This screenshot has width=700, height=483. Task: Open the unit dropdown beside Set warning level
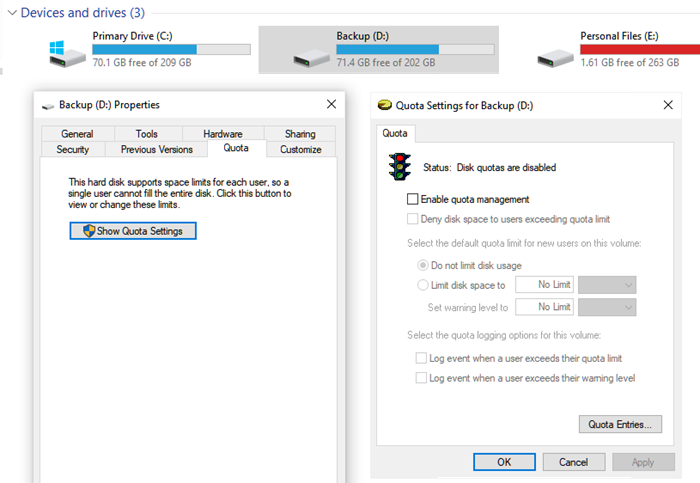[x=607, y=307]
